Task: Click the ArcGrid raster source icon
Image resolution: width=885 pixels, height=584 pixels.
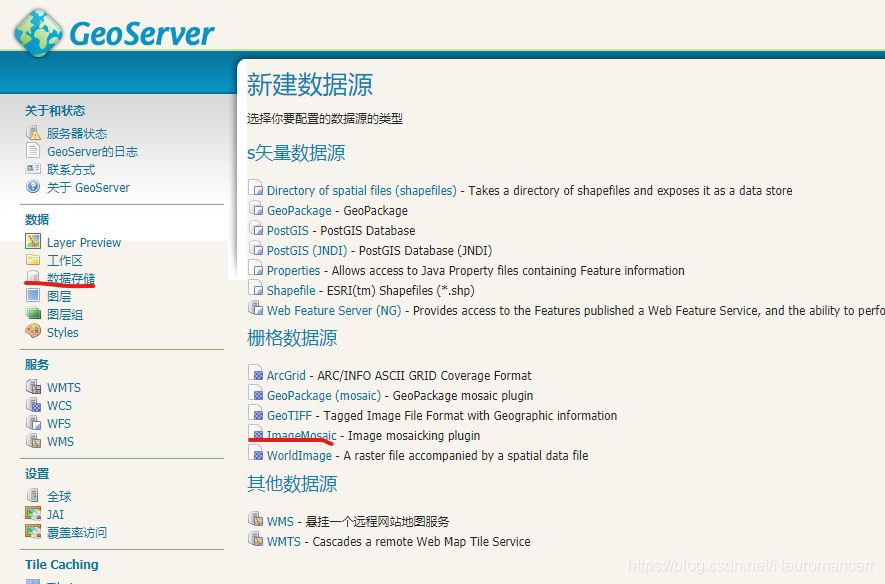Action: click(x=256, y=374)
